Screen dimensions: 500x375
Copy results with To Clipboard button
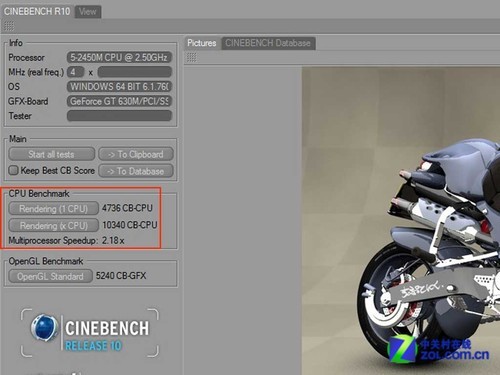[136, 154]
